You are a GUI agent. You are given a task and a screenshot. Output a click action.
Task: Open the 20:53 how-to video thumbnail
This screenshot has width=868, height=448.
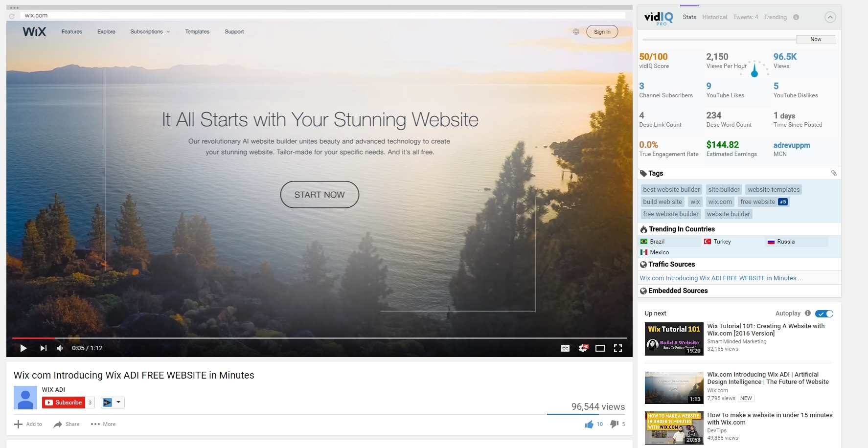(674, 428)
